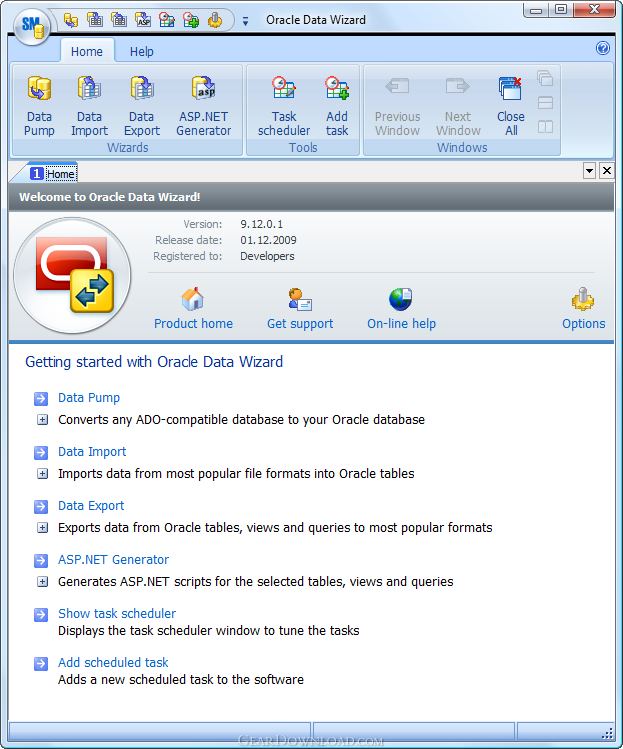Open the Data Import getting started link

point(92,452)
